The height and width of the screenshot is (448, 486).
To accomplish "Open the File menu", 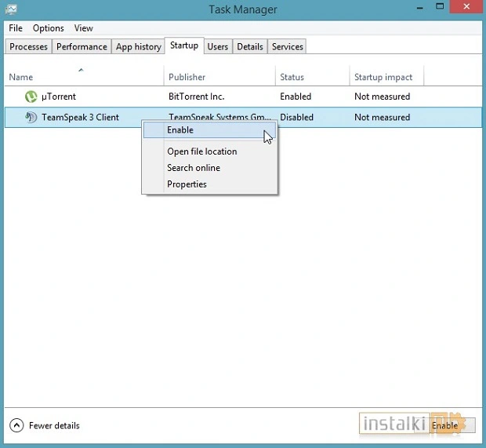I will (16, 28).
